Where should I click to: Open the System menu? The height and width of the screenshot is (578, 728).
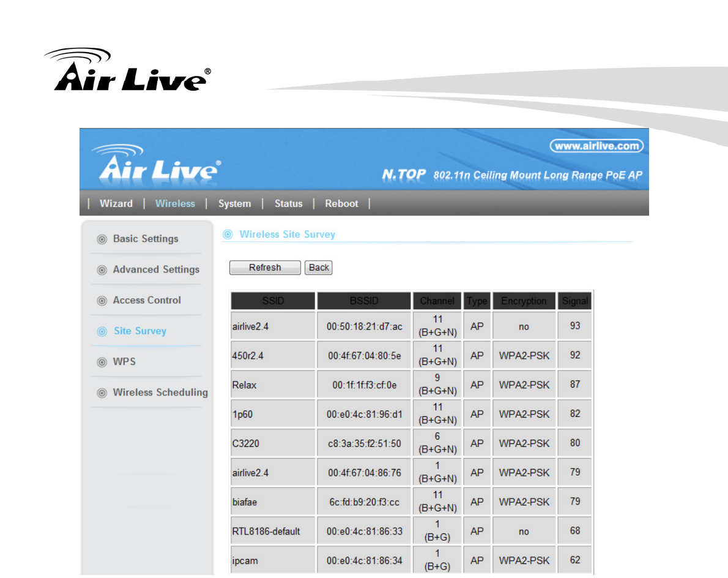234,203
